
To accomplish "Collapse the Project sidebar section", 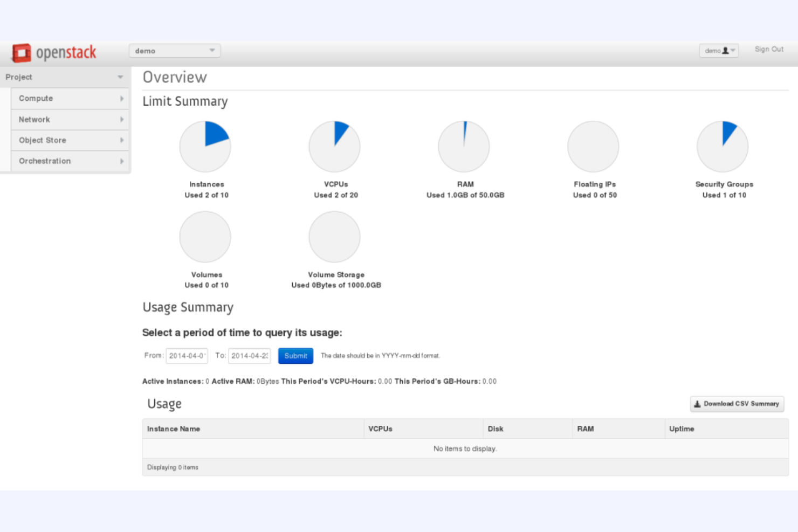I will (x=65, y=77).
